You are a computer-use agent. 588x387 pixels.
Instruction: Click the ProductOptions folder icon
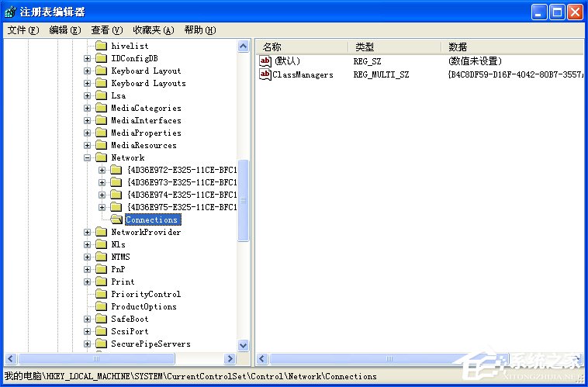101,306
